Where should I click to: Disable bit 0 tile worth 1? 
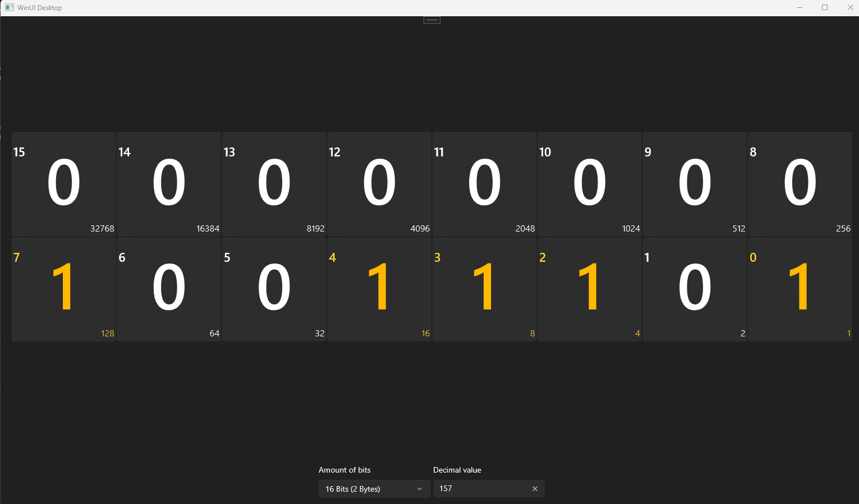click(800, 289)
